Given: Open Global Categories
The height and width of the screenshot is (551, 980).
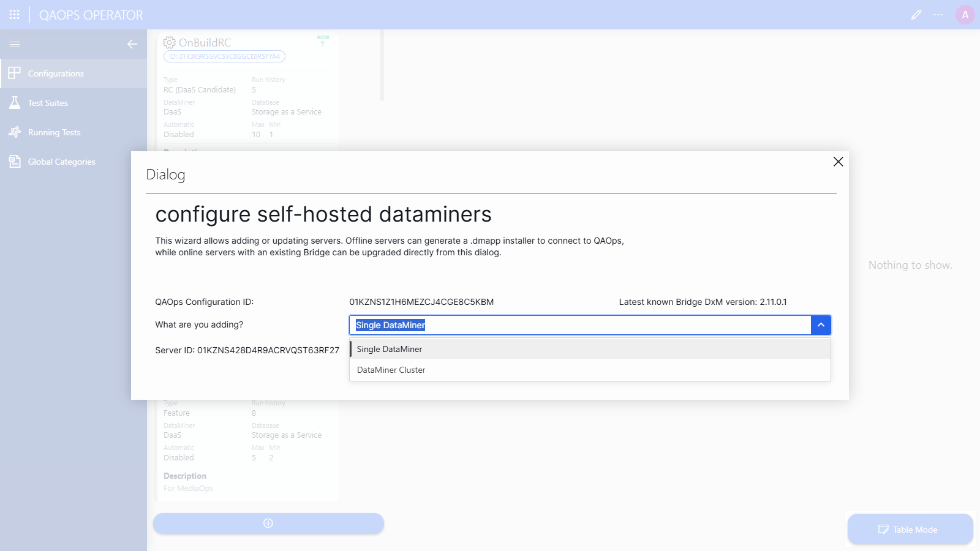Looking at the screenshot, I should coord(73,162).
